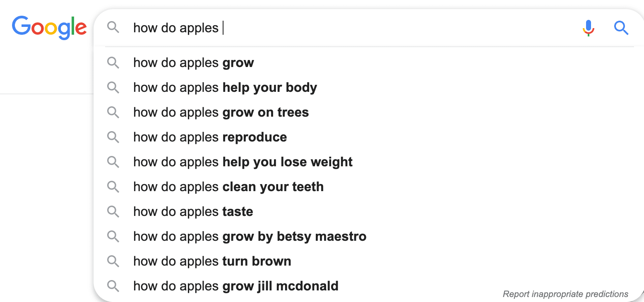Start voice search with the microphone icon
The height and width of the screenshot is (302, 644).
pos(588,28)
